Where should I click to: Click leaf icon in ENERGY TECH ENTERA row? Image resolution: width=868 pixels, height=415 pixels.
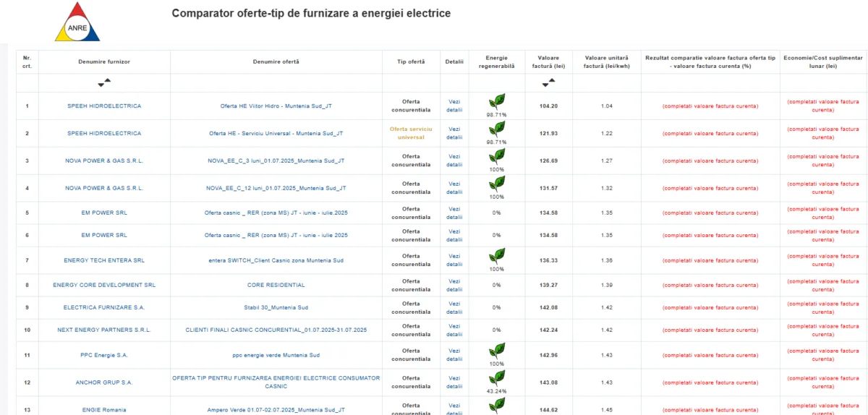tap(497, 256)
